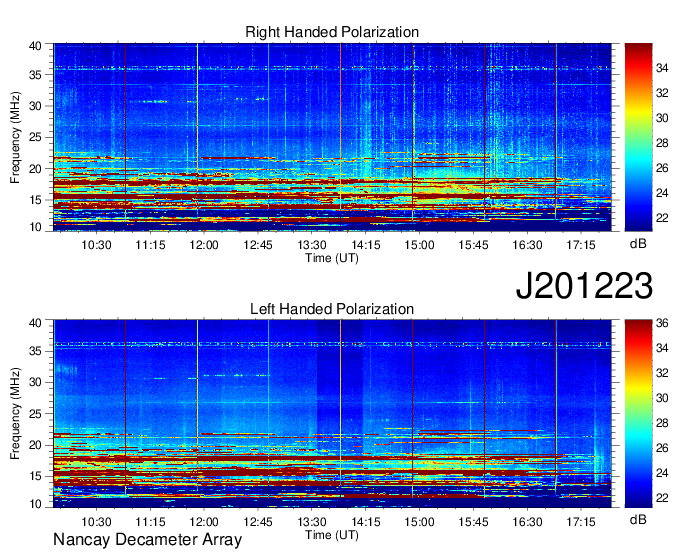The image size is (680, 552).
Task: Click the 34 value on Right Handed color bar
Action: [662, 68]
